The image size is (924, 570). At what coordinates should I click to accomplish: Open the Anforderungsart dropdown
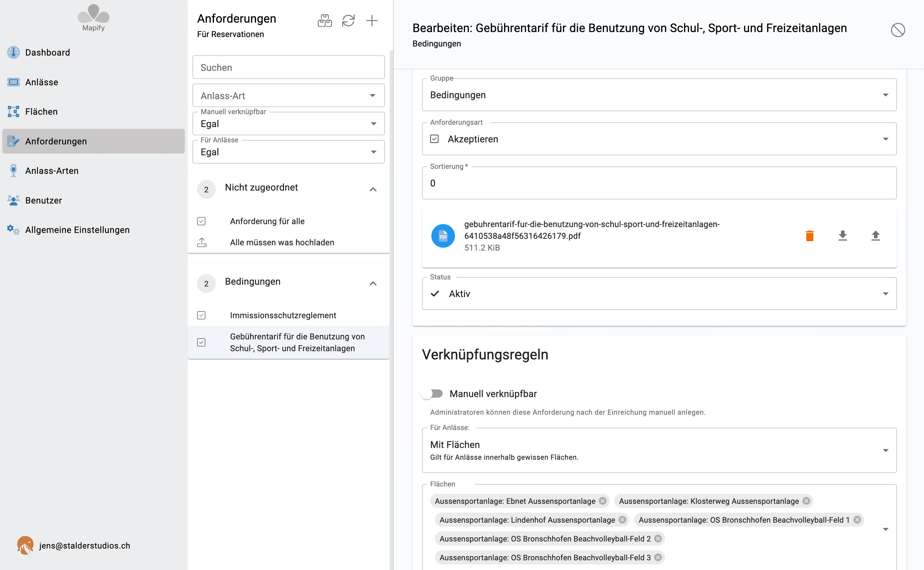(x=659, y=139)
